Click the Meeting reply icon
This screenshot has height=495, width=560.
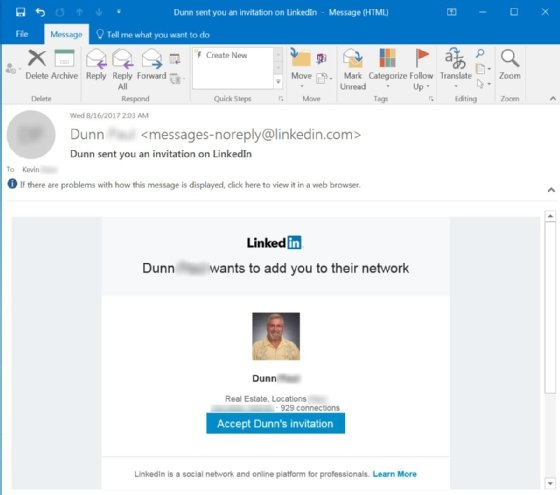point(175,58)
